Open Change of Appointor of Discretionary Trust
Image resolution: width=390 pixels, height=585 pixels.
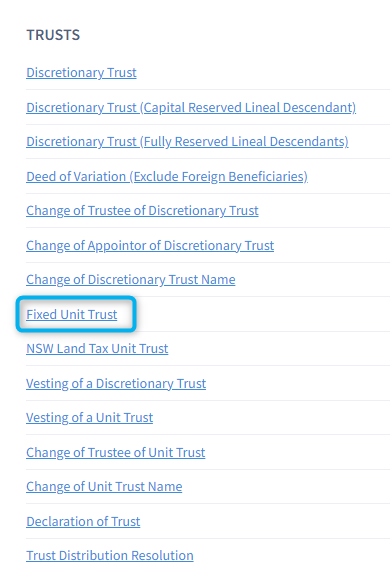(150, 245)
